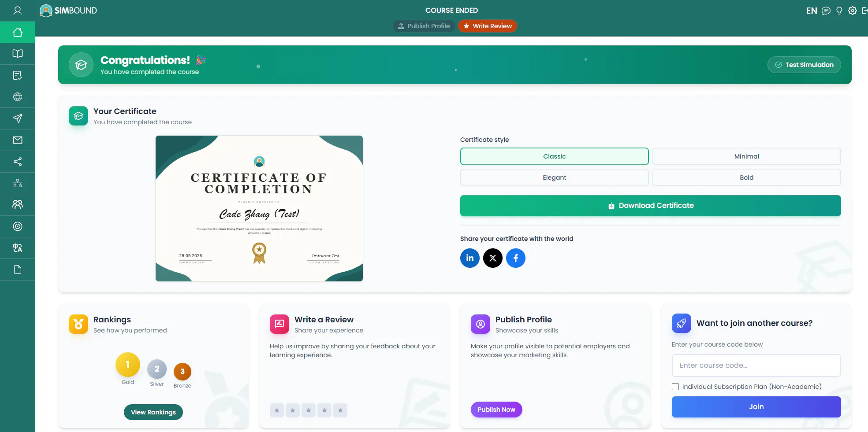Click the "COURSE ENDED" header text
868x432 pixels.
coord(451,10)
